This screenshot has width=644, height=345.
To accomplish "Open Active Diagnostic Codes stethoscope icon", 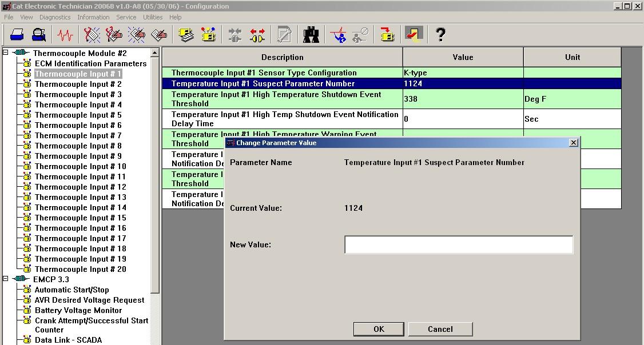I will pyautogui.click(x=92, y=34).
